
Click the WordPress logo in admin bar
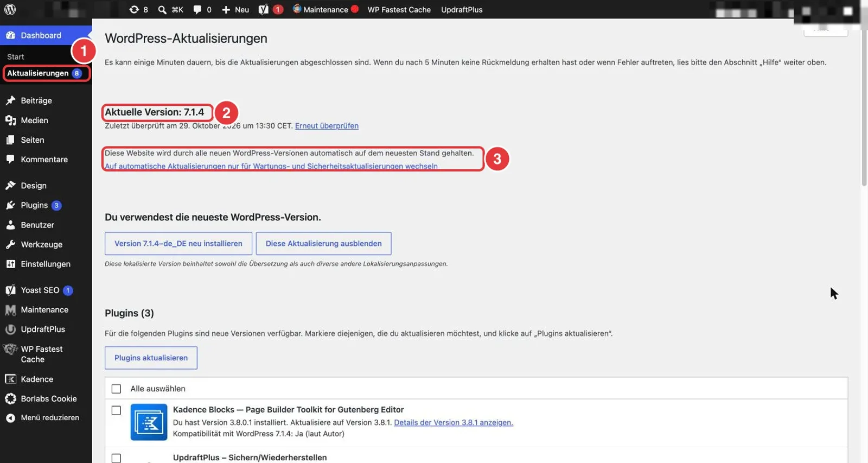pyautogui.click(x=10, y=9)
